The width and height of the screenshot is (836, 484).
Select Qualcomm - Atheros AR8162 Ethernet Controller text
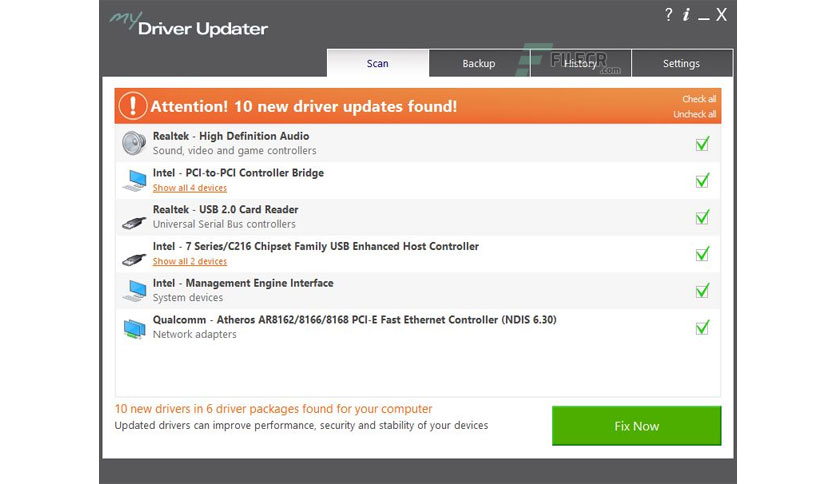(x=355, y=320)
